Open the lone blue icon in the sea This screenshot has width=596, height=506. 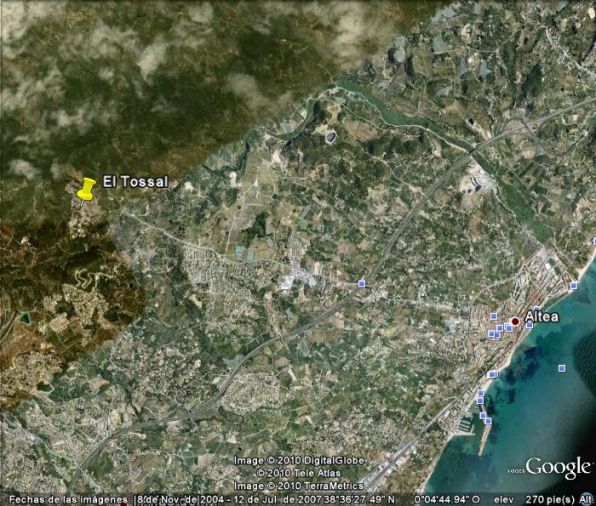pyautogui.click(x=562, y=368)
